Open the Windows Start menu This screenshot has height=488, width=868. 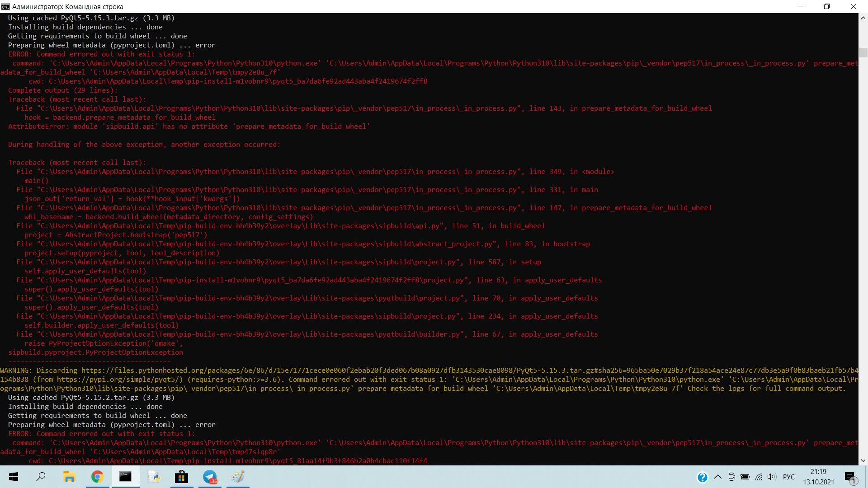14,477
